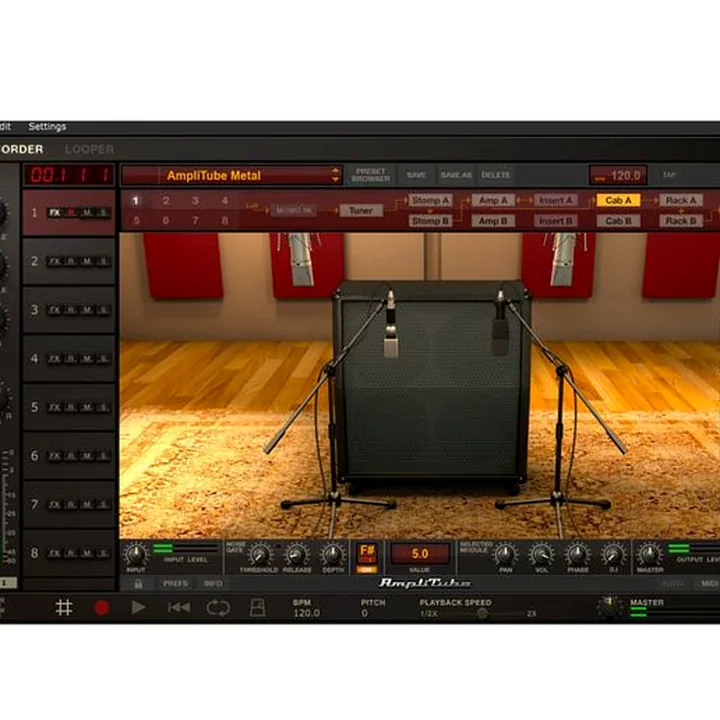Viewport: 720px width, 720px height.
Task: Solo track 1 with S button
Action: click(x=103, y=213)
